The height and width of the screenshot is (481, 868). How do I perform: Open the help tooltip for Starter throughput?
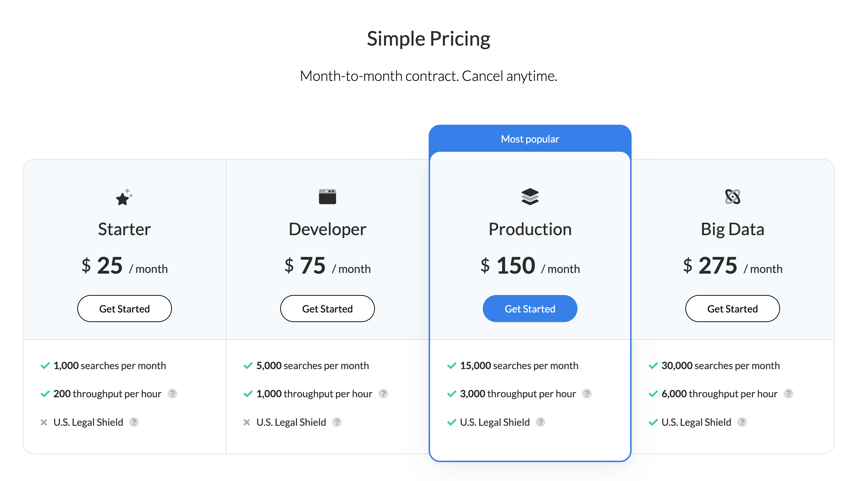tap(173, 394)
